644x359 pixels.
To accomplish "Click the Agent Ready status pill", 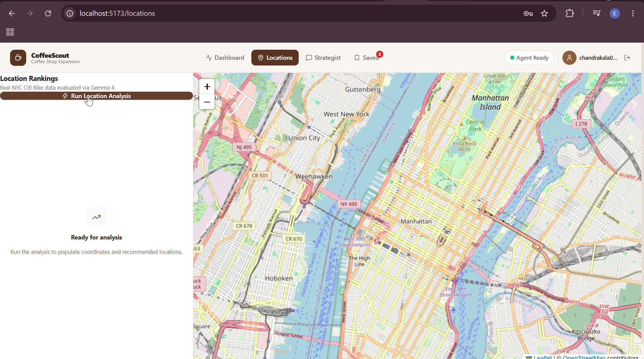I will (530, 58).
